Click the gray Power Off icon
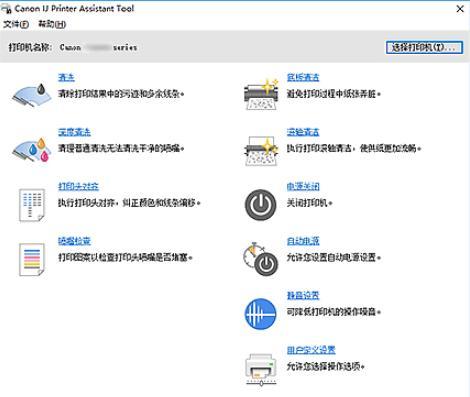Screen dimensions: 470x397 pyautogui.click(x=261, y=205)
